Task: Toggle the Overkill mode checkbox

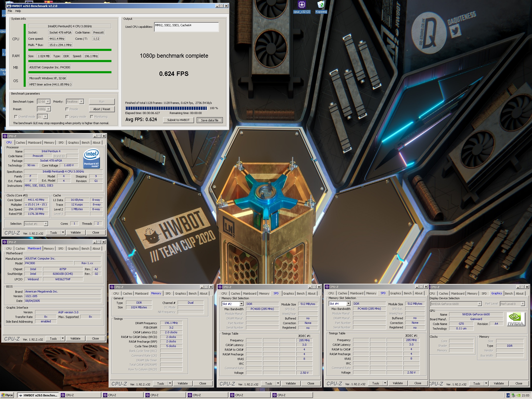Action: coord(16,117)
